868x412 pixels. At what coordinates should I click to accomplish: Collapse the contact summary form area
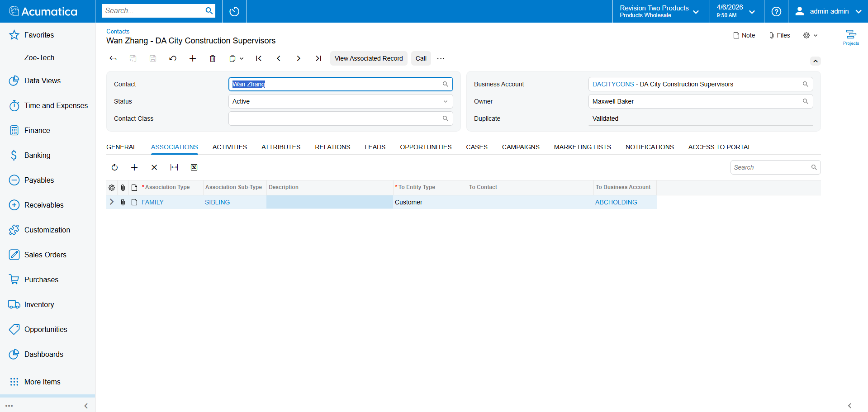[815, 61]
